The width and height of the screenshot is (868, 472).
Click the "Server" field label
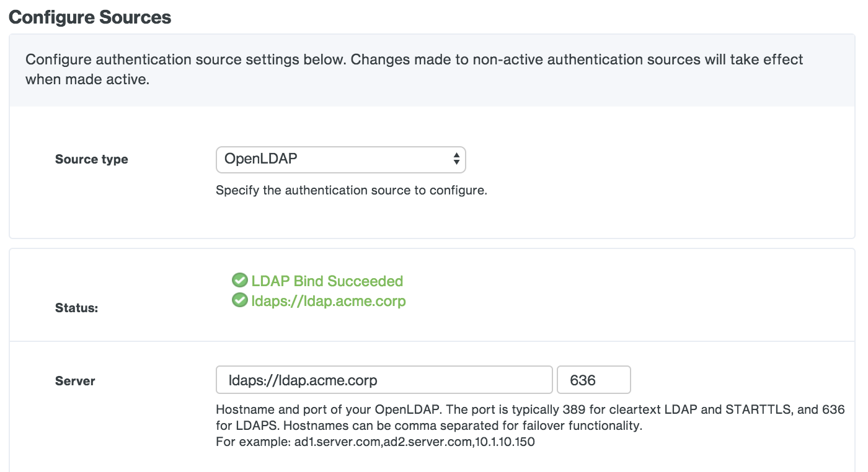[x=74, y=380]
